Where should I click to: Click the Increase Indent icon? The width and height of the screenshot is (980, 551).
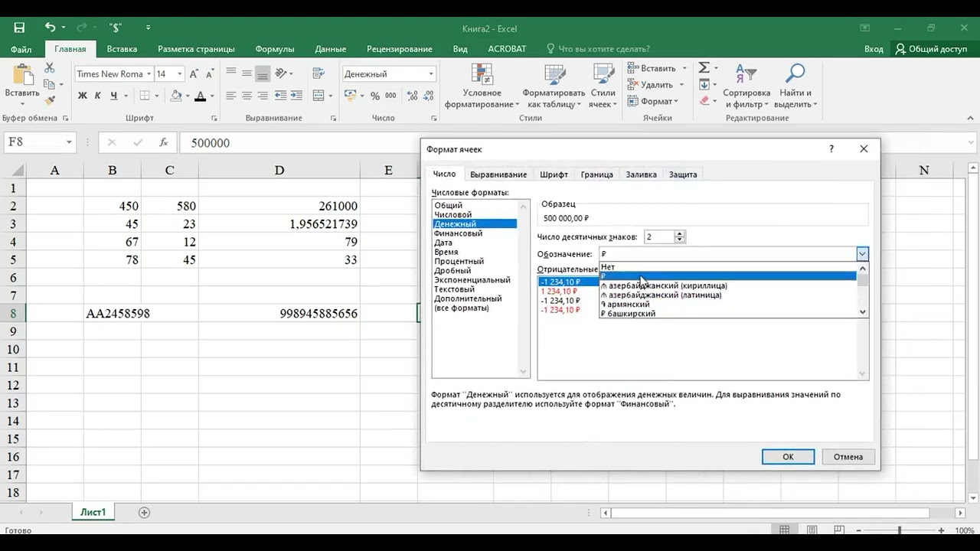point(298,96)
